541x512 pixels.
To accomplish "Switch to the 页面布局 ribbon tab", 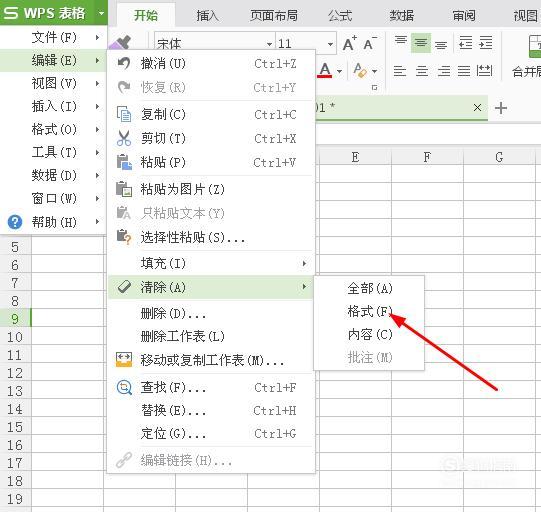I will coord(274,15).
